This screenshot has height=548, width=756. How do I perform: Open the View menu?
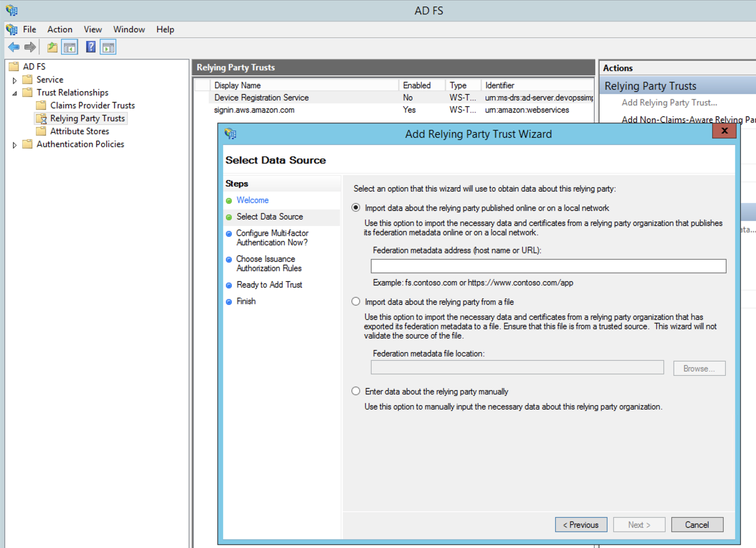click(x=93, y=29)
